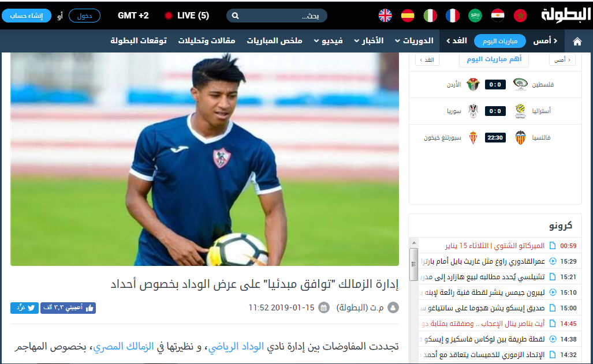593x364 pixels.
Task: Expand the الأخبار dropdown menu
Action: click(x=369, y=40)
